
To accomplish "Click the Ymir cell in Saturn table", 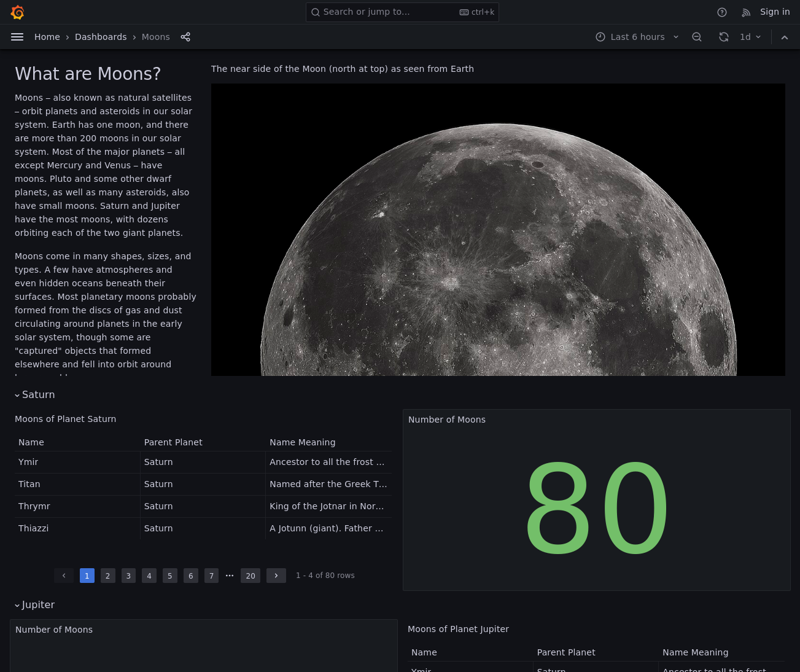I will [x=77, y=462].
